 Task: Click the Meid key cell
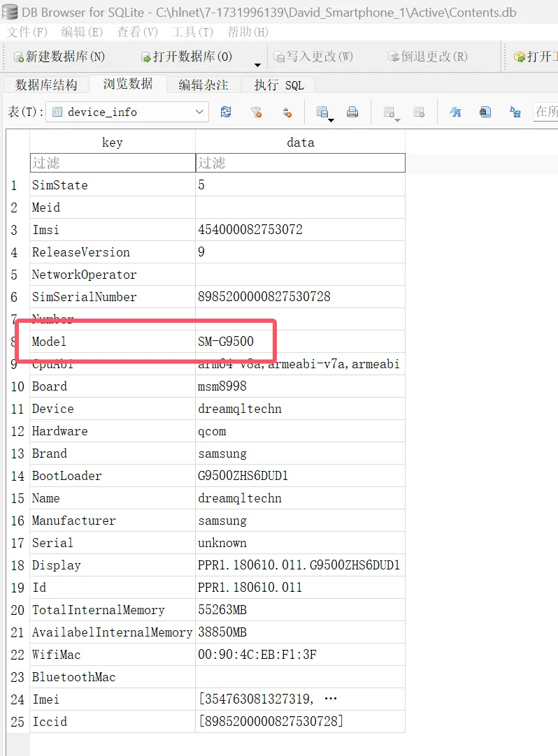[113, 208]
